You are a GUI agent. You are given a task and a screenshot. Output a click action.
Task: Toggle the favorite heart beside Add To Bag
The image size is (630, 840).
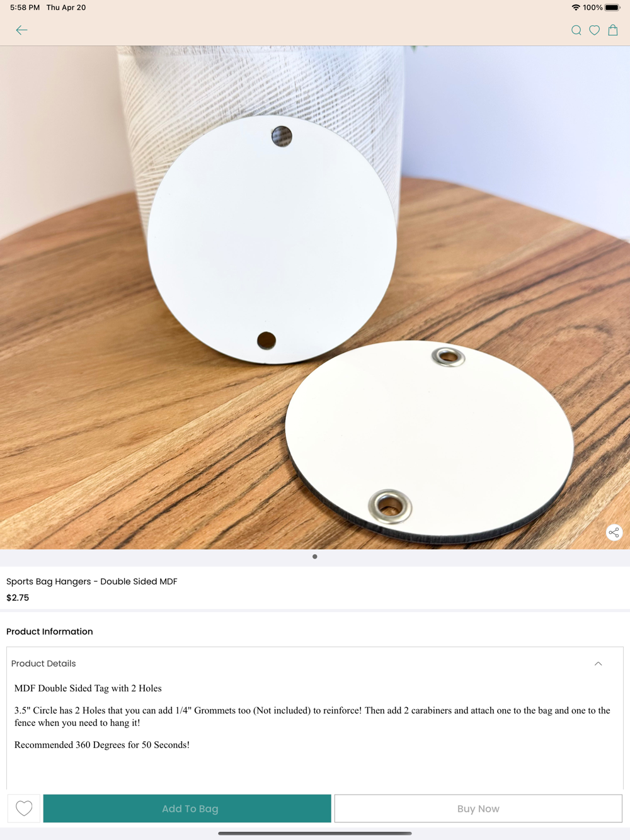click(24, 809)
